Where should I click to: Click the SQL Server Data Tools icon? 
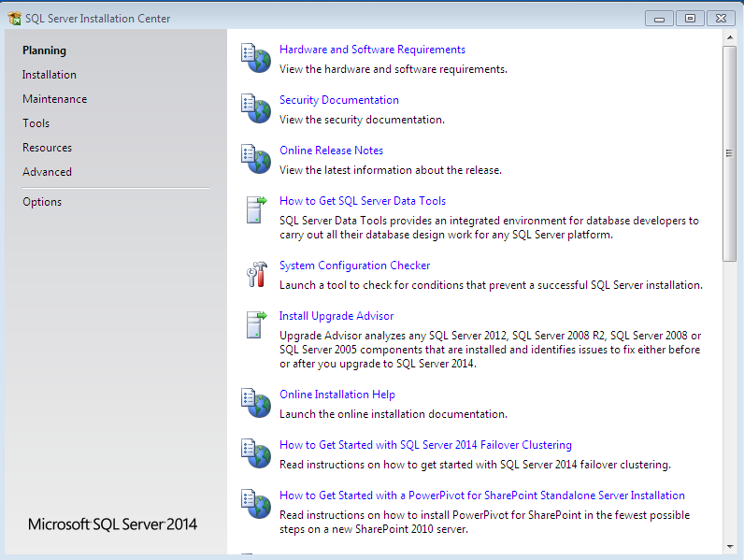point(255,209)
